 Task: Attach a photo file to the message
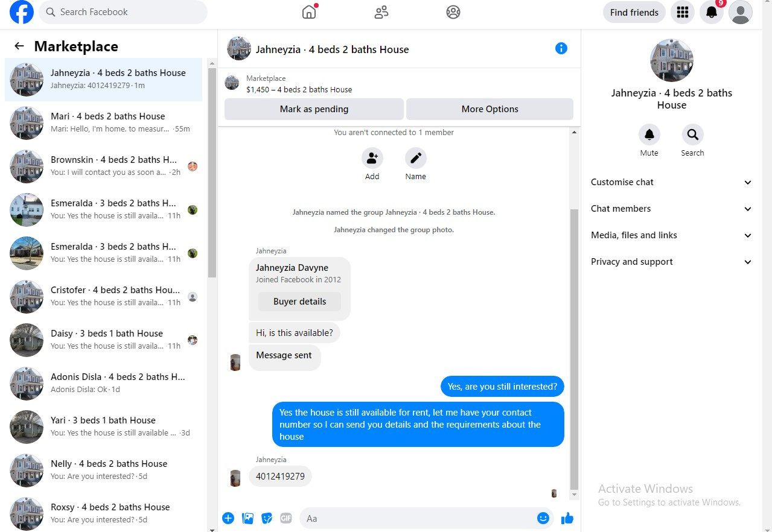coord(247,518)
